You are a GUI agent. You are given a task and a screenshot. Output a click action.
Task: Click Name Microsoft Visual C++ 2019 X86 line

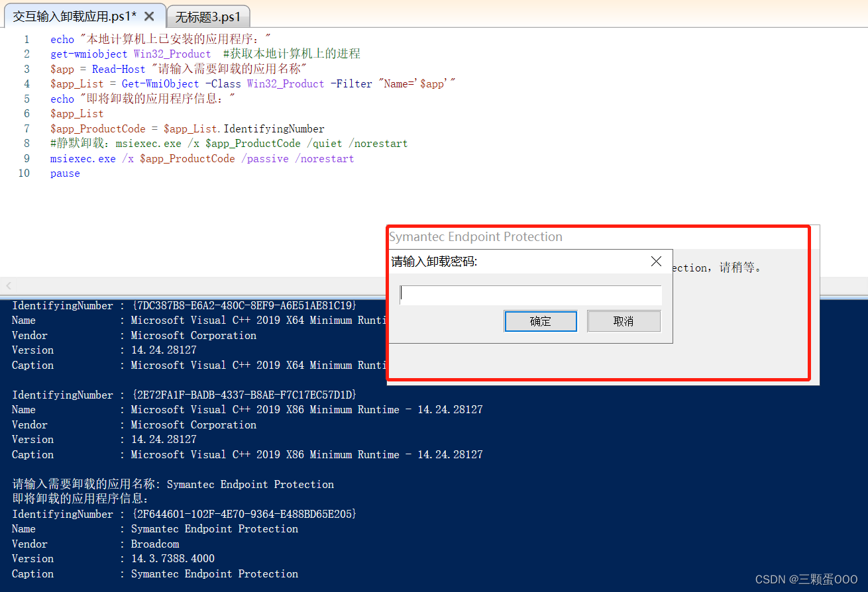tap(247, 409)
